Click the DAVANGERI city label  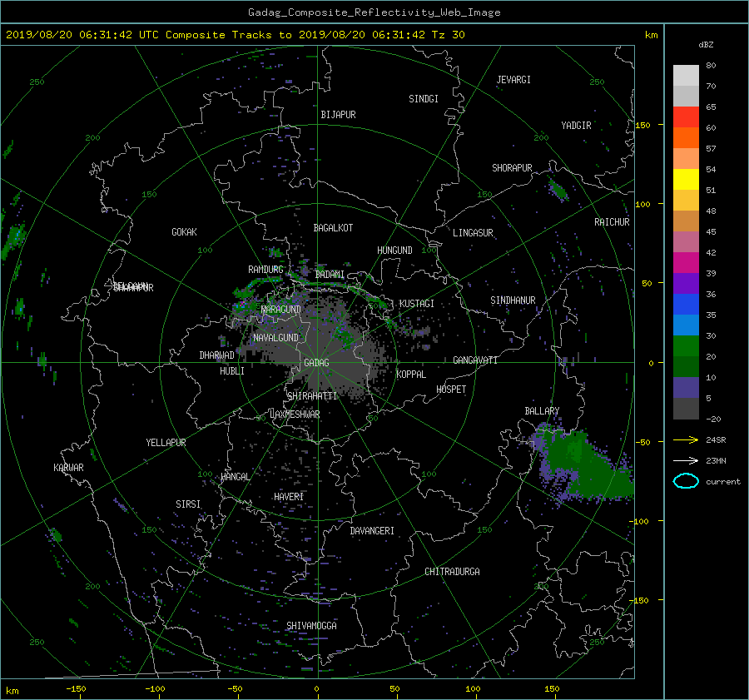[x=372, y=531]
